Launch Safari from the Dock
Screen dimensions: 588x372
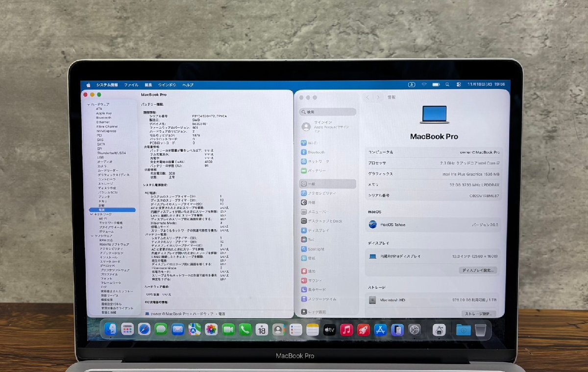tap(144, 330)
